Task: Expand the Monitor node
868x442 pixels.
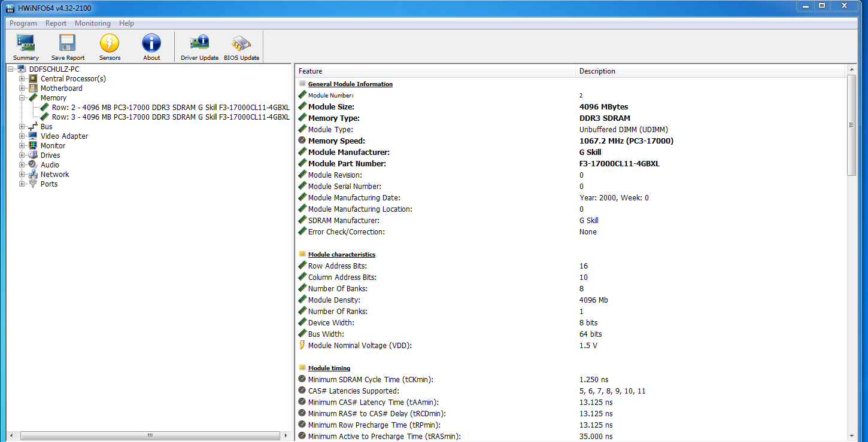Action: pos(22,146)
